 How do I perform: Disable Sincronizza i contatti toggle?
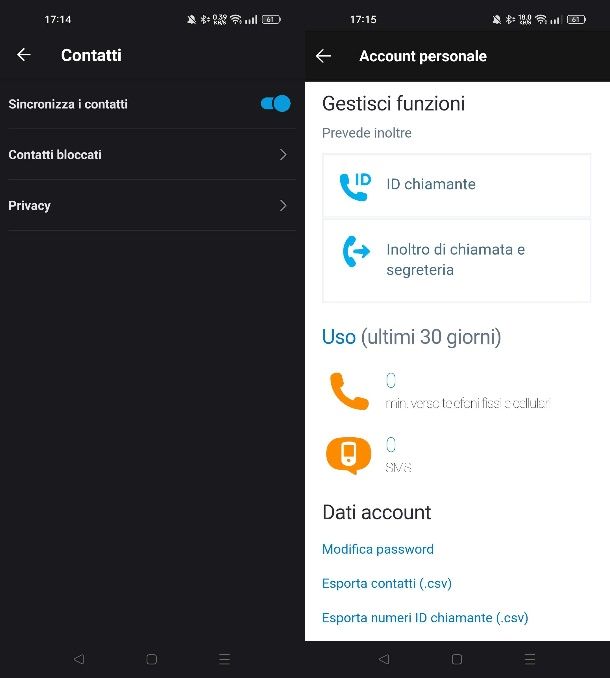275,104
